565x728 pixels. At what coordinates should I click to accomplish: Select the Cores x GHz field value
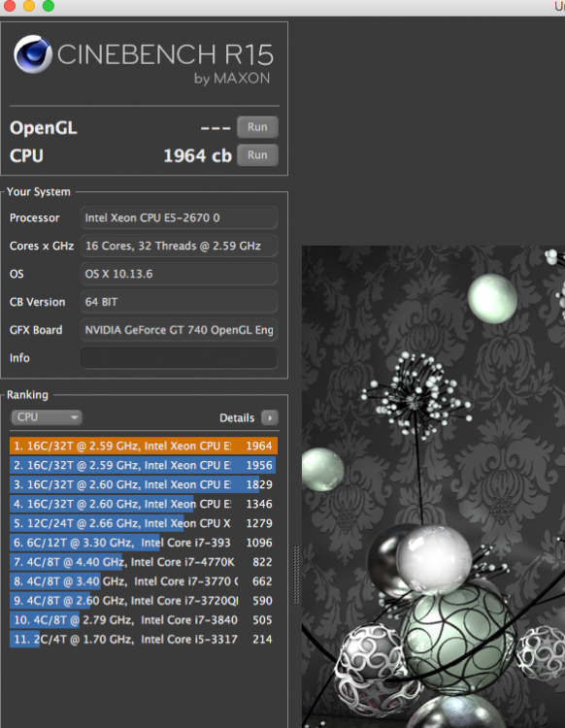pyautogui.click(x=179, y=247)
